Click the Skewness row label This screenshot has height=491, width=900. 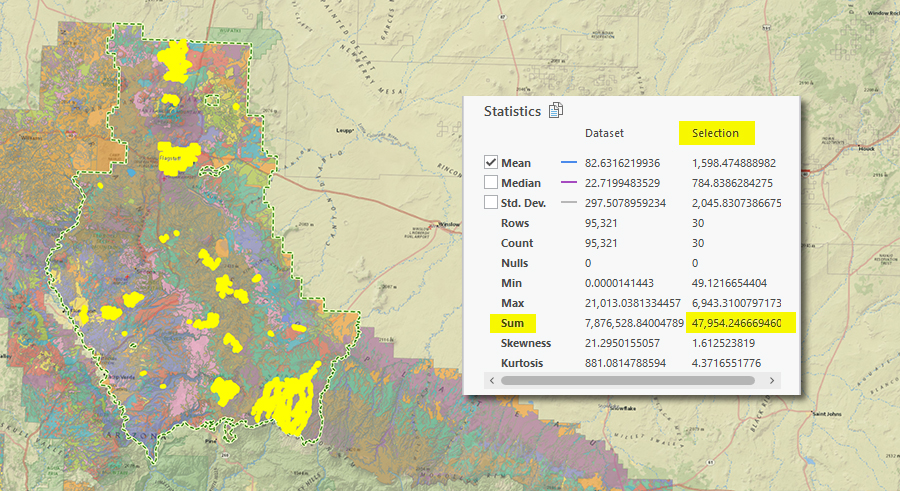point(526,343)
